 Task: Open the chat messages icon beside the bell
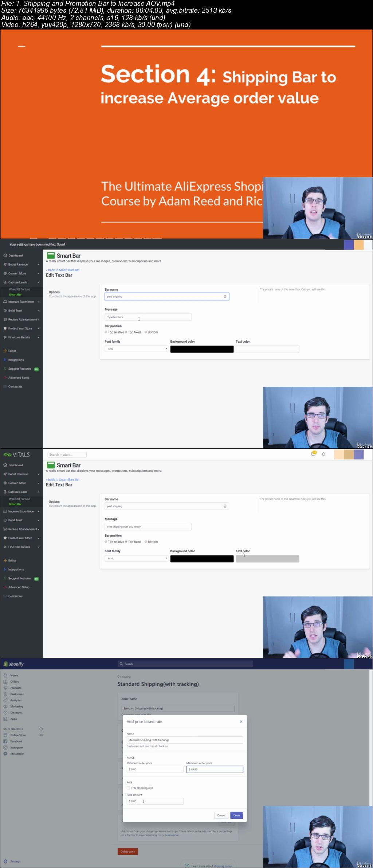313,454
